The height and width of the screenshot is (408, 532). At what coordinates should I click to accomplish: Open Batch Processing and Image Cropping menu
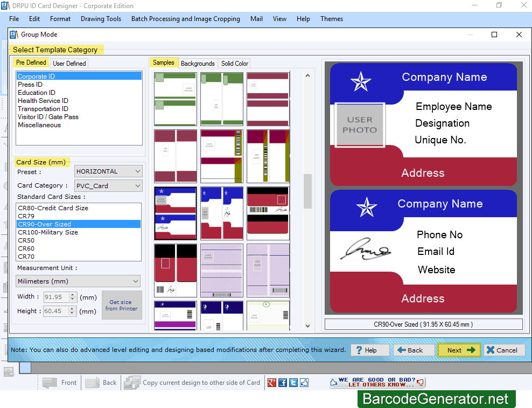[186, 19]
